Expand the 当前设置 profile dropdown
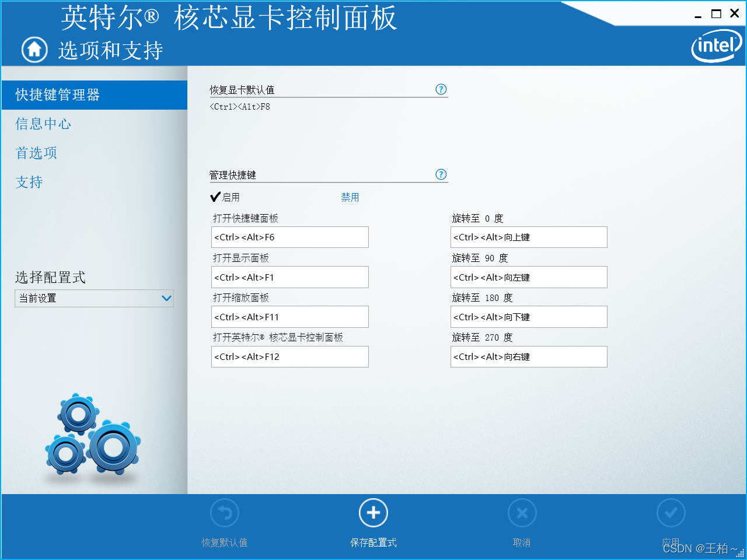The width and height of the screenshot is (747, 560). (94, 298)
